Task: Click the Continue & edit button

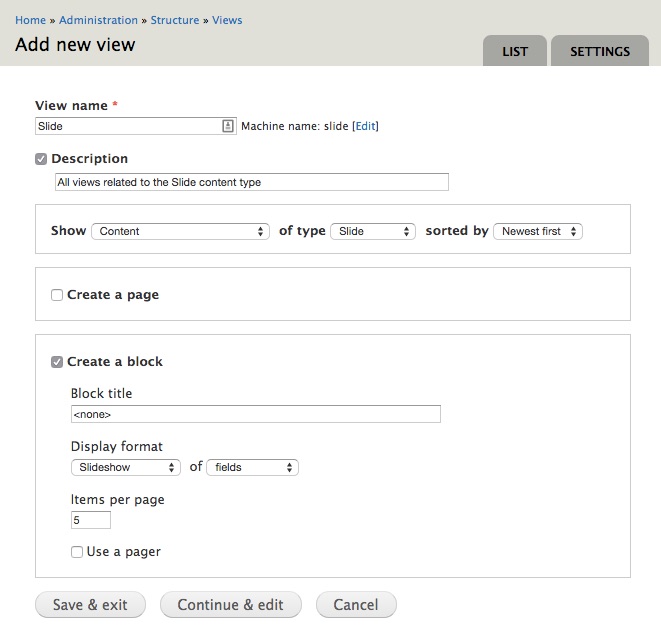Action: tap(230, 605)
